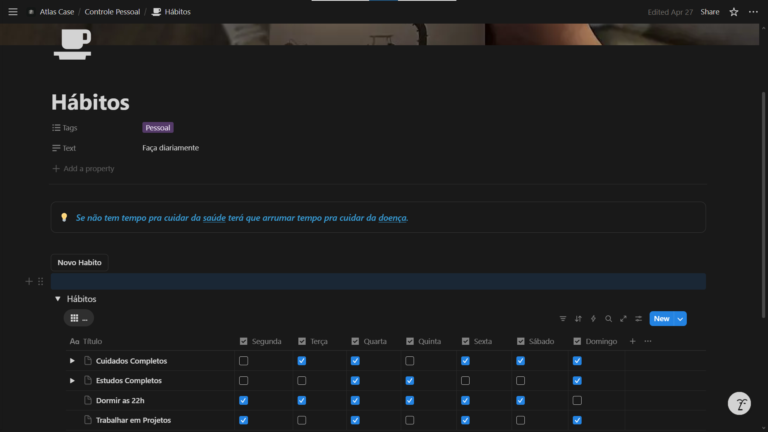The image size is (768, 432).
Task: Navigate to Controle Pessoal breadcrumb
Action: click(x=112, y=12)
